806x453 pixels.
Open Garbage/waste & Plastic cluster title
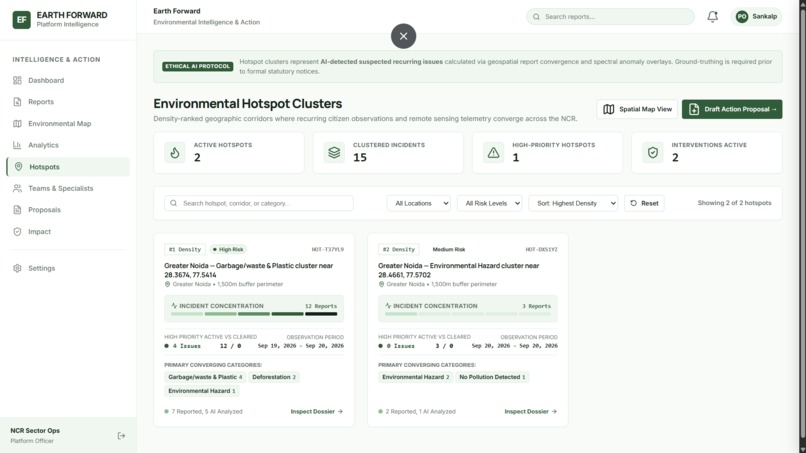point(249,270)
